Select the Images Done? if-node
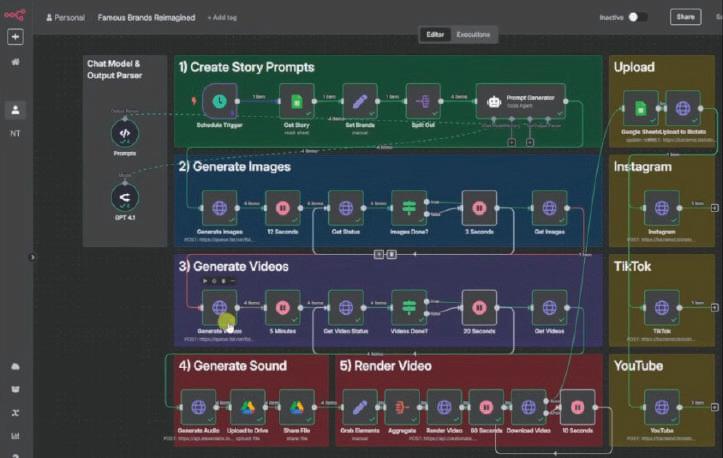This screenshot has width=723, height=458. [x=409, y=208]
